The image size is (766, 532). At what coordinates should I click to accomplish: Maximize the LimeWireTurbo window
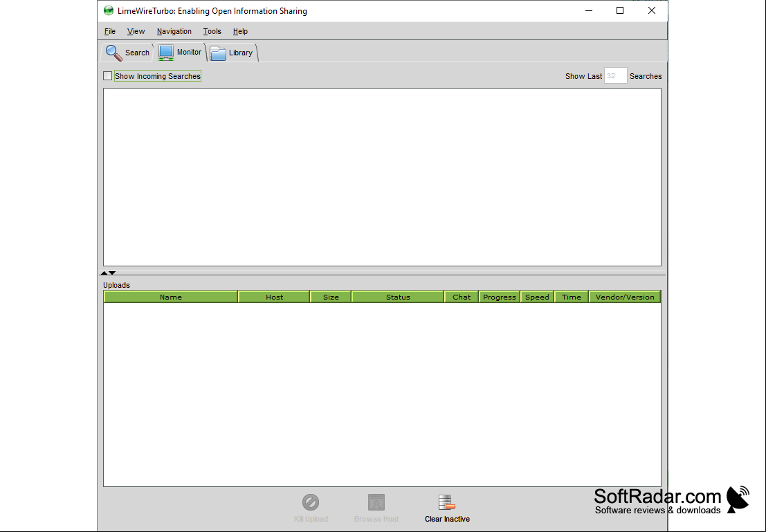point(620,11)
